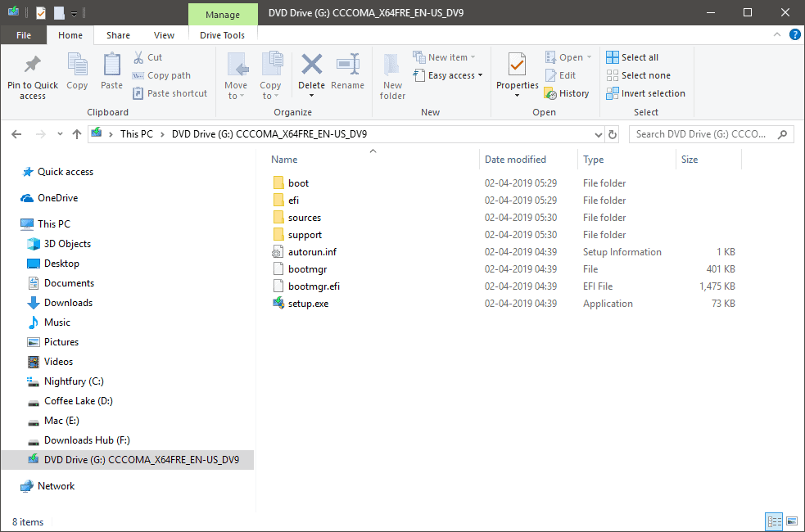Open Nightfury (C:) drive
Screen dimensions: 805x532
pyautogui.click(x=74, y=381)
